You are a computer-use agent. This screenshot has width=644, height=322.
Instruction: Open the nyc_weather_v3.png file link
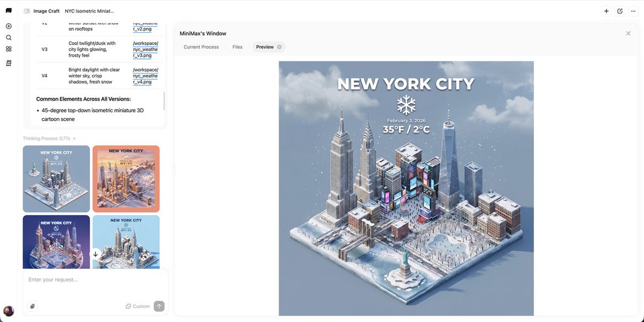pyautogui.click(x=145, y=49)
